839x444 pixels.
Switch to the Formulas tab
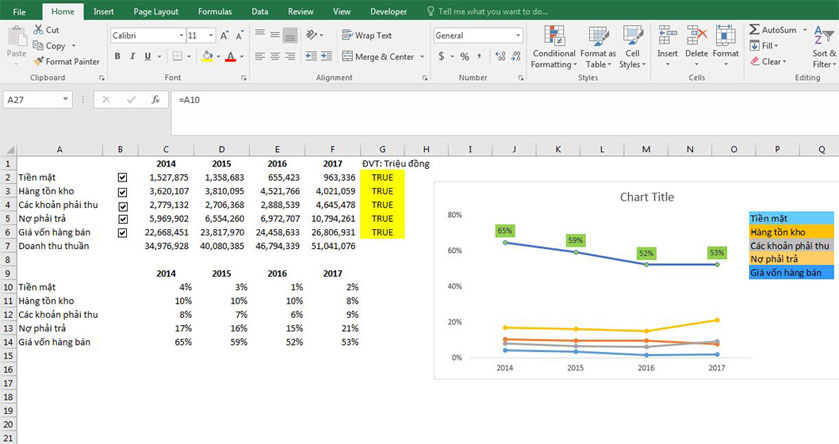tap(215, 11)
